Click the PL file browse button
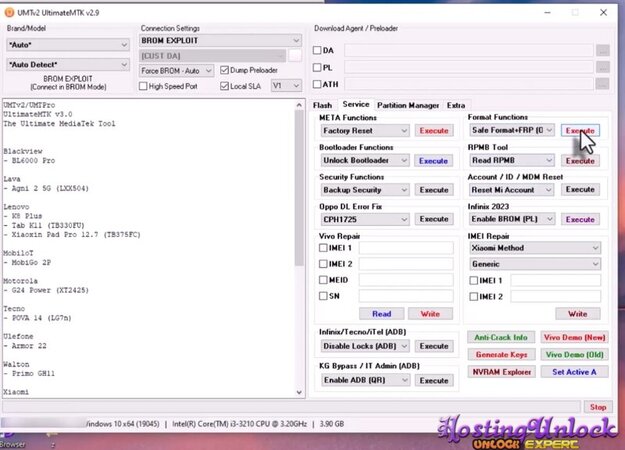625x450 pixels. point(602,67)
